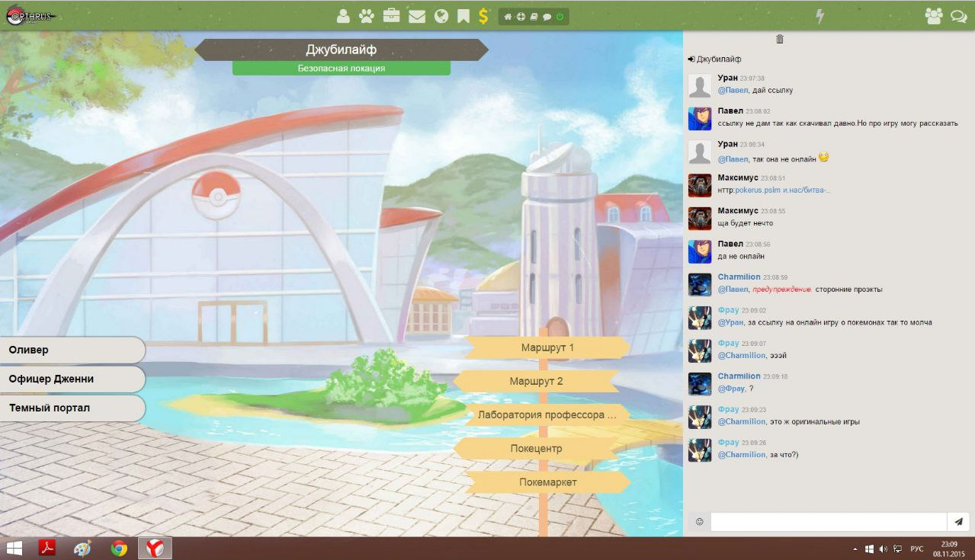
Task: Enter the Темный портал
Action: tap(72, 408)
